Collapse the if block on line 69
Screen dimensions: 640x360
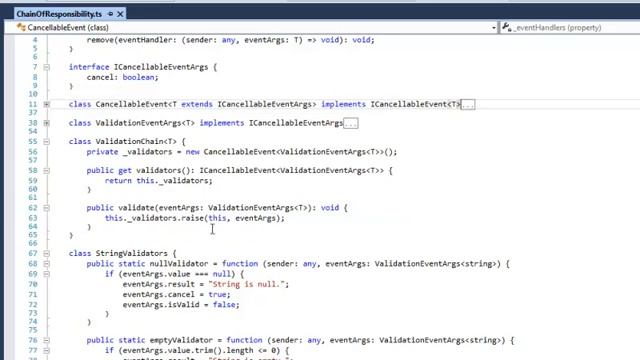coord(47,274)
